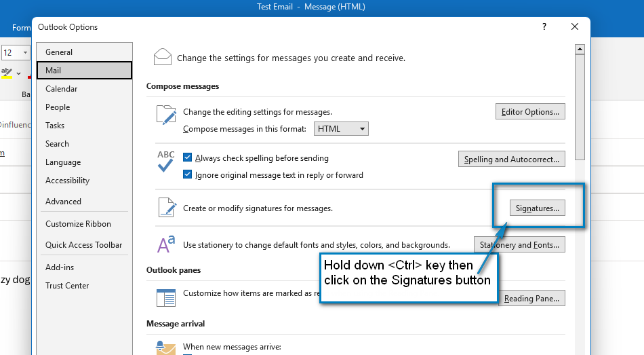The width and height of the screenshot is (644, 355).
Task: Open the Help question mark in Outlook Options
Action: [544, 26]
